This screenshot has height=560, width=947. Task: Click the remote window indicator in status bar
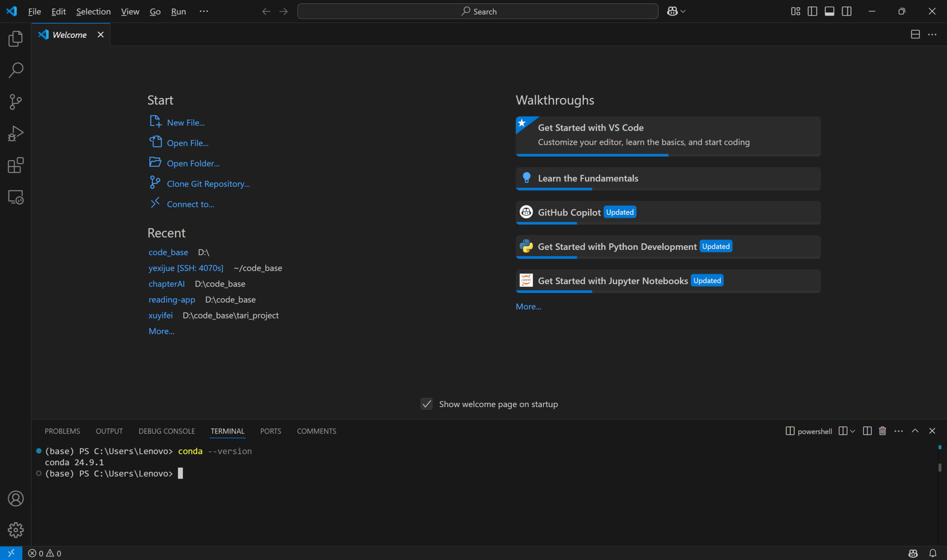coord(11,553)
